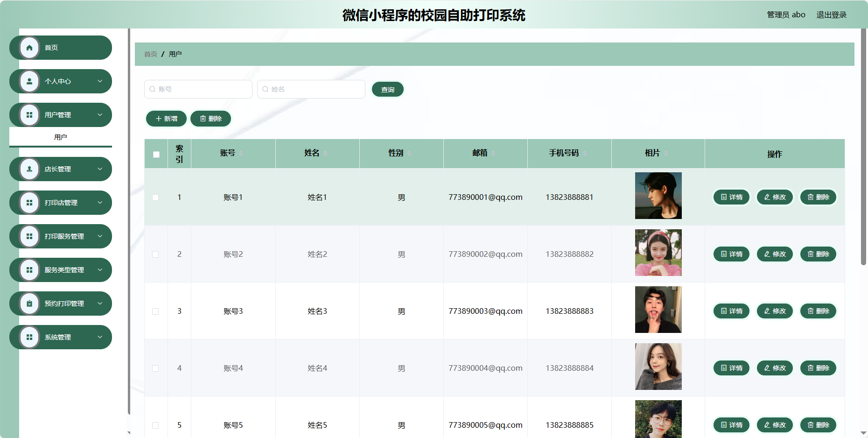Focus the 账号 search input

[x=198, y=89]
